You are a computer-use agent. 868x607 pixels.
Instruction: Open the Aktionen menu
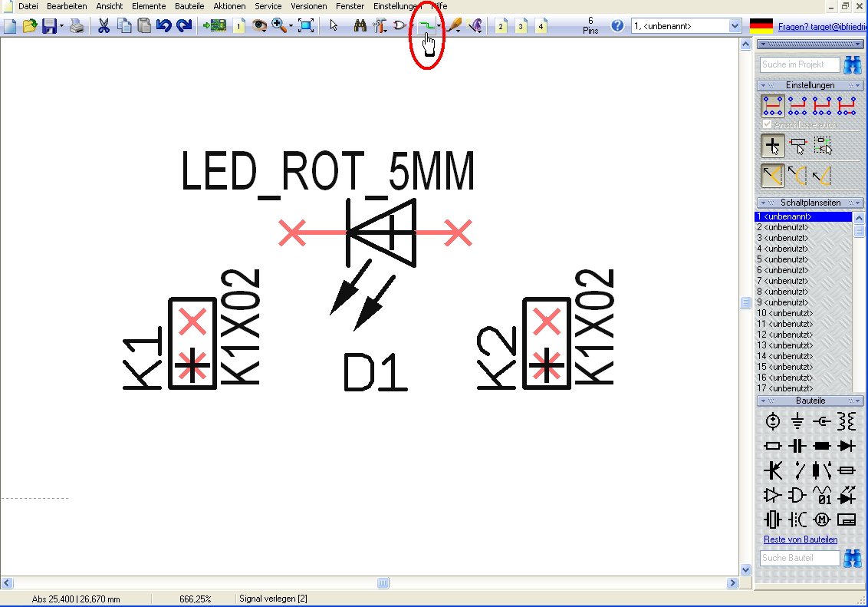[229, 5]
